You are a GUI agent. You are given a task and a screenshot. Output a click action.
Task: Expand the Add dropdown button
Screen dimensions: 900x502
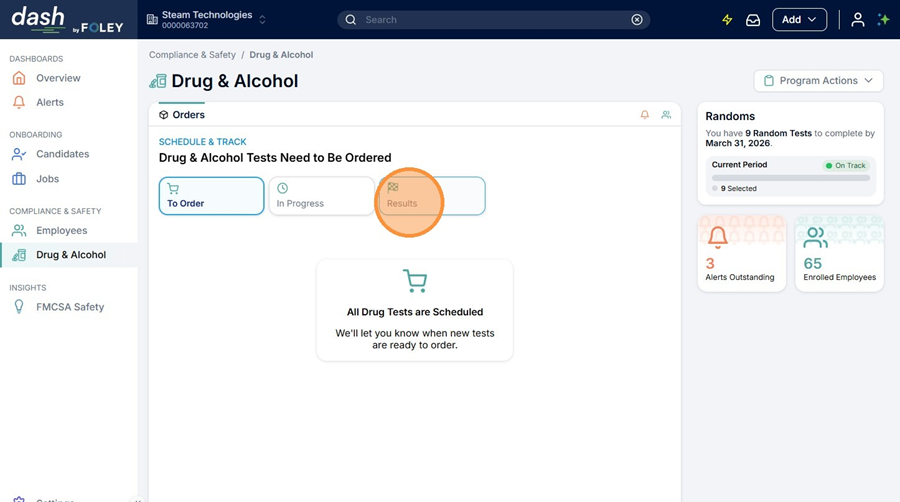coord(799,20)
